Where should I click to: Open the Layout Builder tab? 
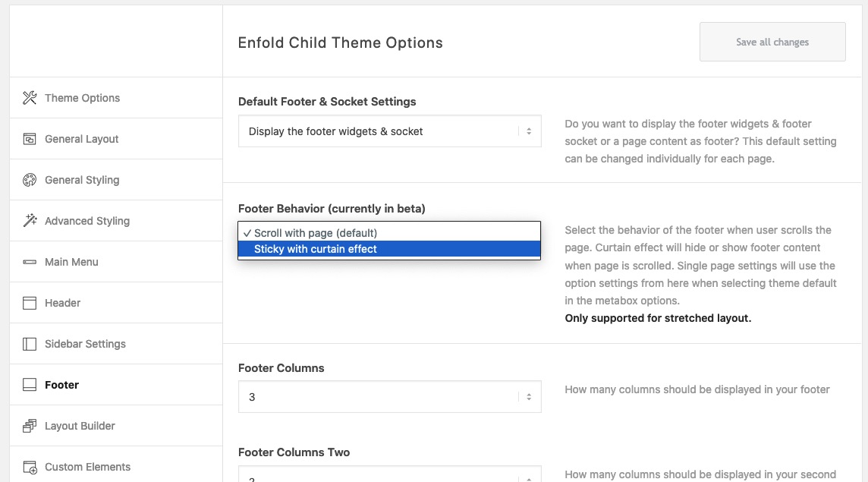[116, 426]
